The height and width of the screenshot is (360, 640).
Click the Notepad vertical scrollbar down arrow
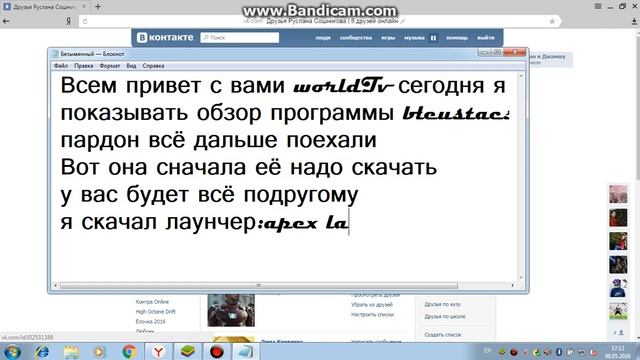(x=521, y=278)
